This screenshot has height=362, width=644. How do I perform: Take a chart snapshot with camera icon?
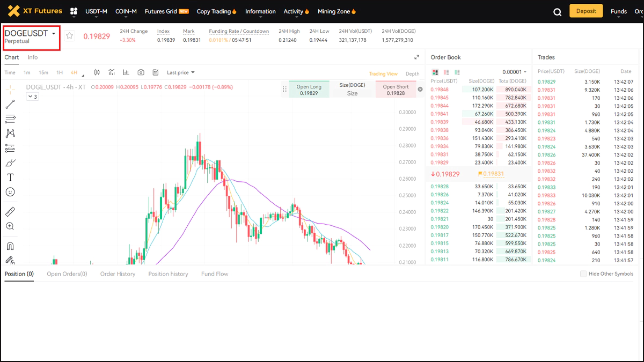click(141, 72)
